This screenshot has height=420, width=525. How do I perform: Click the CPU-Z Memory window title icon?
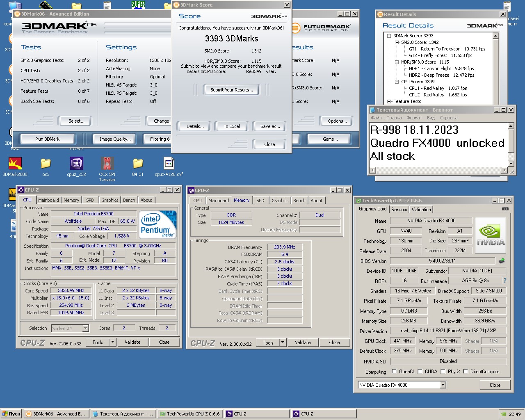[191, 190]
